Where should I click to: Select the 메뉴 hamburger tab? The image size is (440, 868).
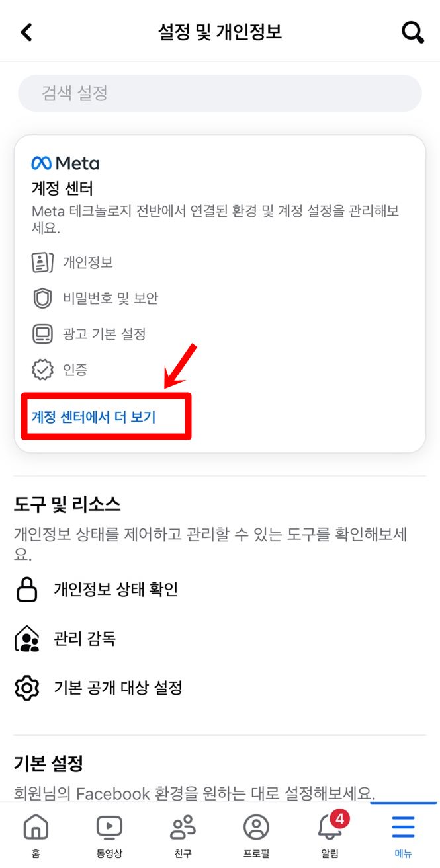point(403,836)
